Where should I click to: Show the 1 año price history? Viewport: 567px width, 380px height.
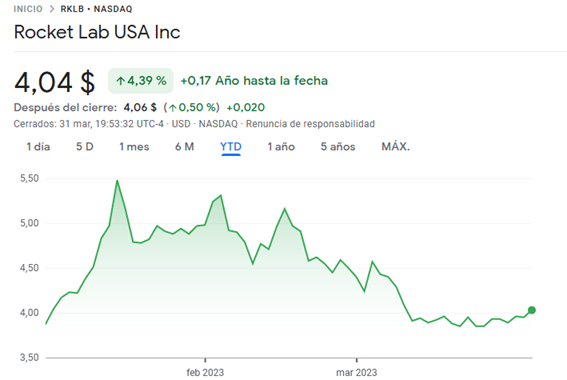pos(281,147)
